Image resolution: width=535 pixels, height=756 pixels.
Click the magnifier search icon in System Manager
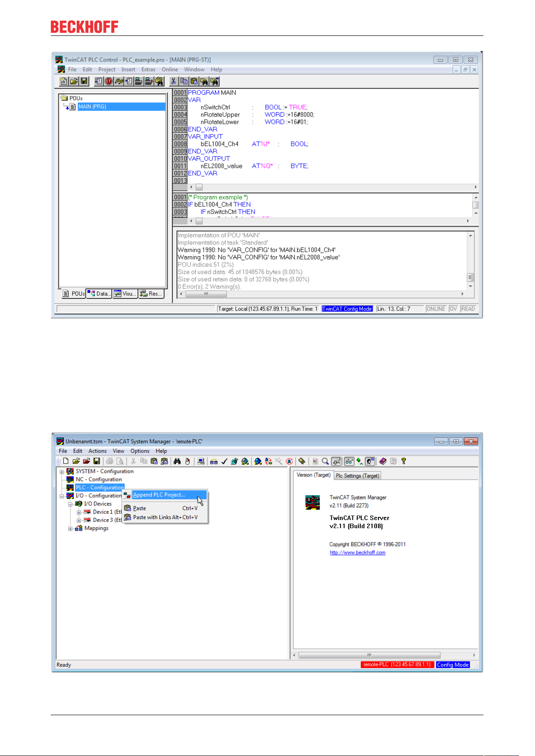pos(325,461)
